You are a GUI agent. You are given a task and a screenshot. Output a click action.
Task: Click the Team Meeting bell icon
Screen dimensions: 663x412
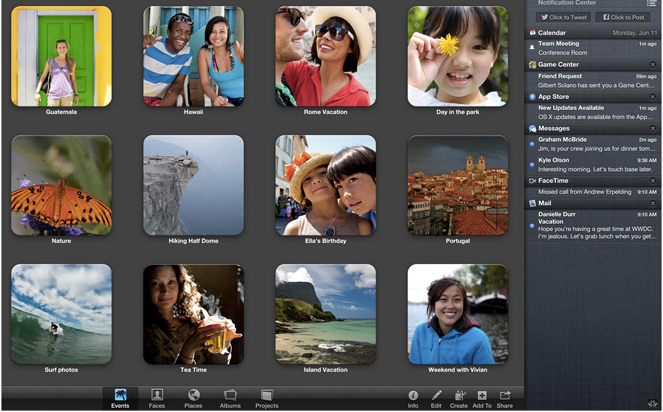pyautogui.click(x=532, y=48)
